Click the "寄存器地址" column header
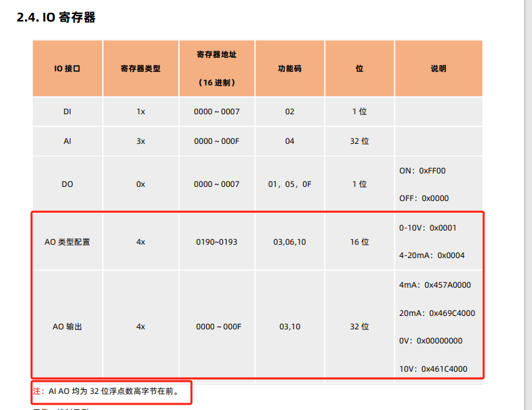This screenshot has height=410, width=532. pyautogui.click(x=216, y=54)
